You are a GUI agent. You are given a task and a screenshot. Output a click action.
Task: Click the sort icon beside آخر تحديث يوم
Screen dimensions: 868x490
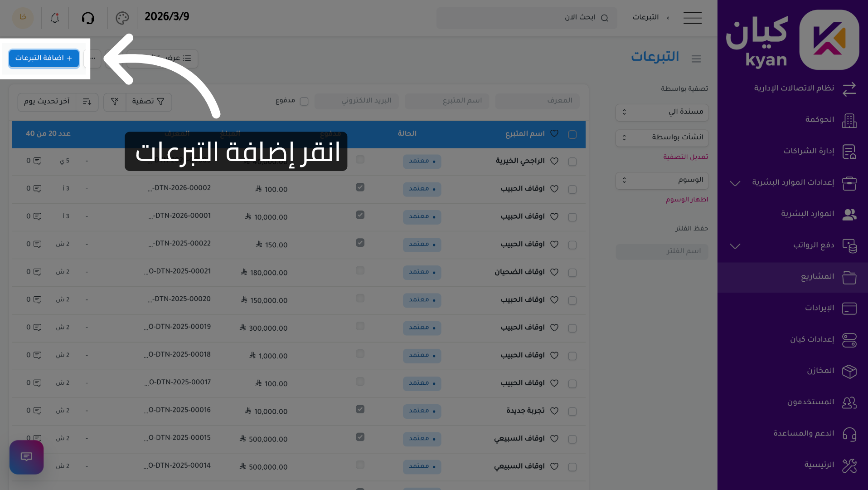[87, 102]
